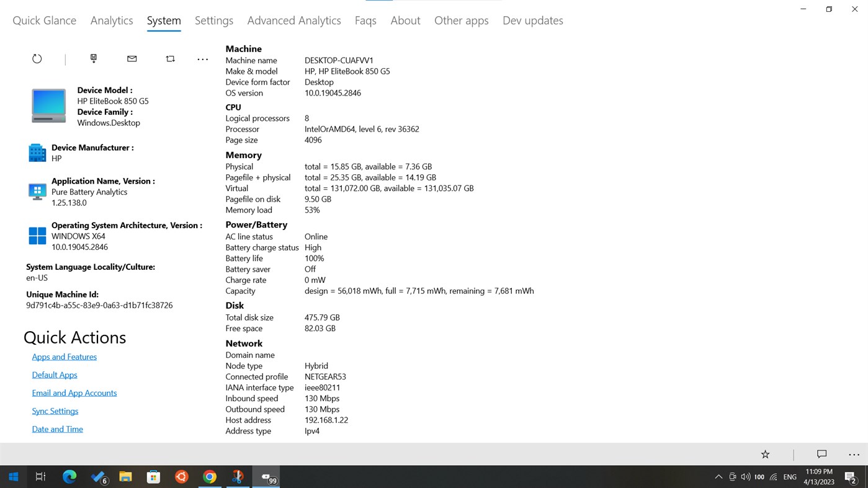Open Apps and Features
Image resolution: width=868 pixels, height=488 pixels.
(x=64, y=357)
